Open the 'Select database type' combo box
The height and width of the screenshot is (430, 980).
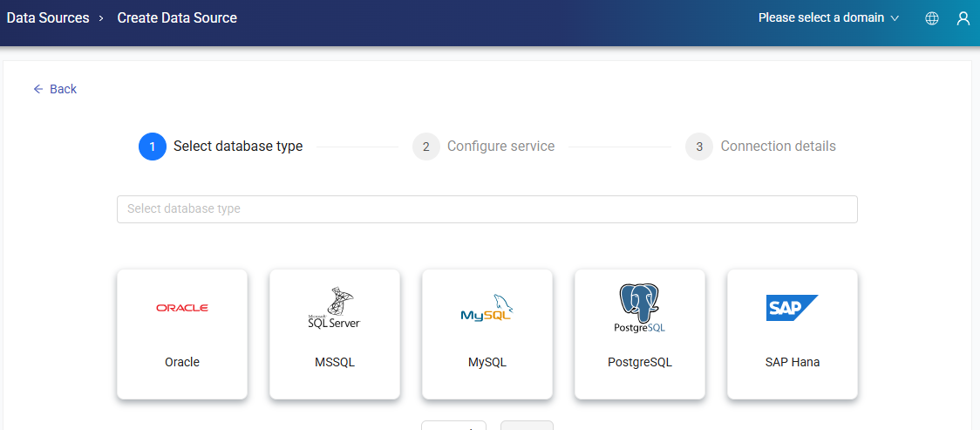(487, 209)
